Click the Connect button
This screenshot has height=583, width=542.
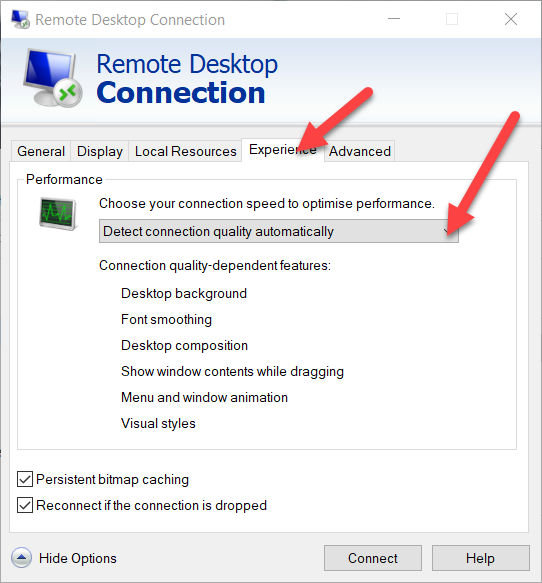coord(373,558)
